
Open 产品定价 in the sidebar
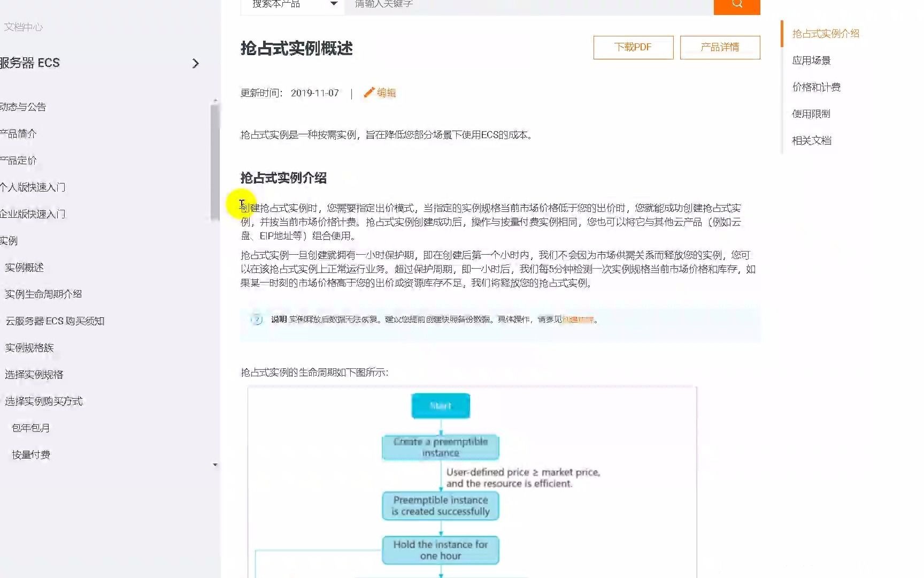click(x=18, y=160)
